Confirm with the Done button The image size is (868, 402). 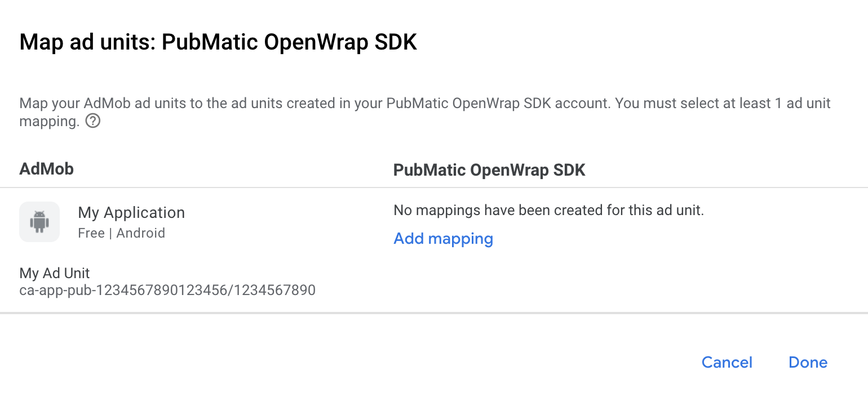point(808,363)
